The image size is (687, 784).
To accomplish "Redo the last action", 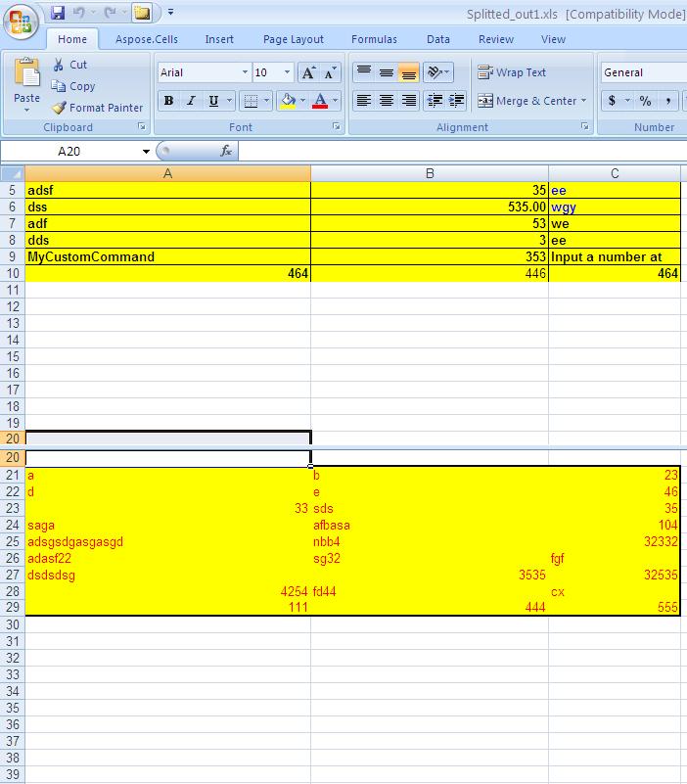I will click(x=110, y=13).
